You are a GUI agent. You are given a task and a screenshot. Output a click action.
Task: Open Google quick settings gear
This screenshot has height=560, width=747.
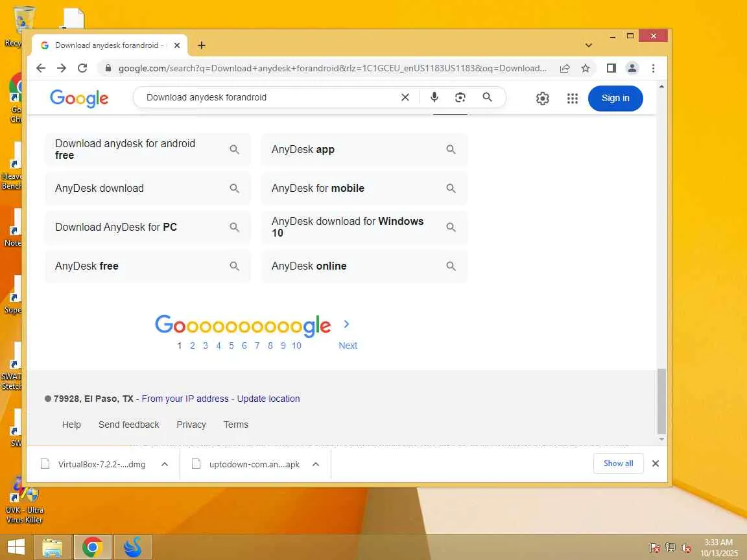pyautogui.click(x=543, y=98)
